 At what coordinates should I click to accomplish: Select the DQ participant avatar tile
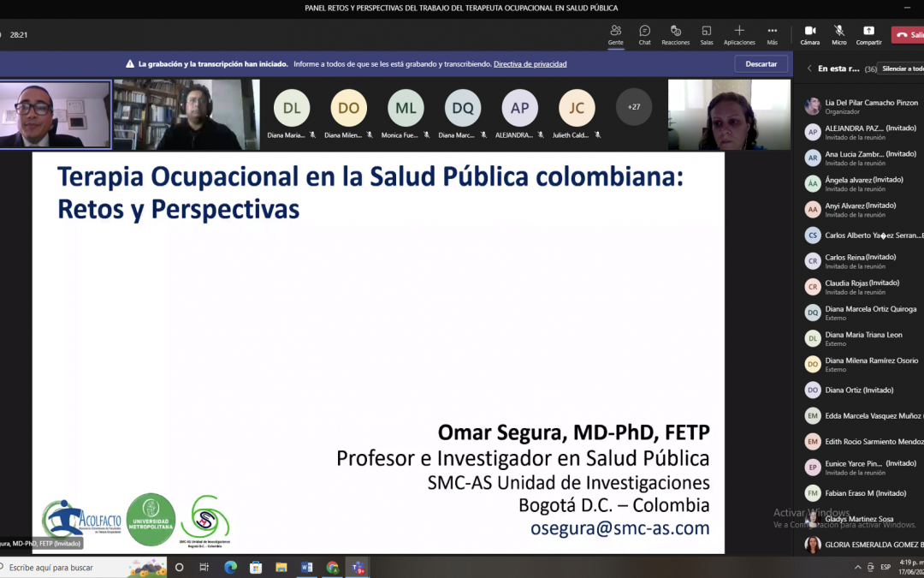(463, 108)
